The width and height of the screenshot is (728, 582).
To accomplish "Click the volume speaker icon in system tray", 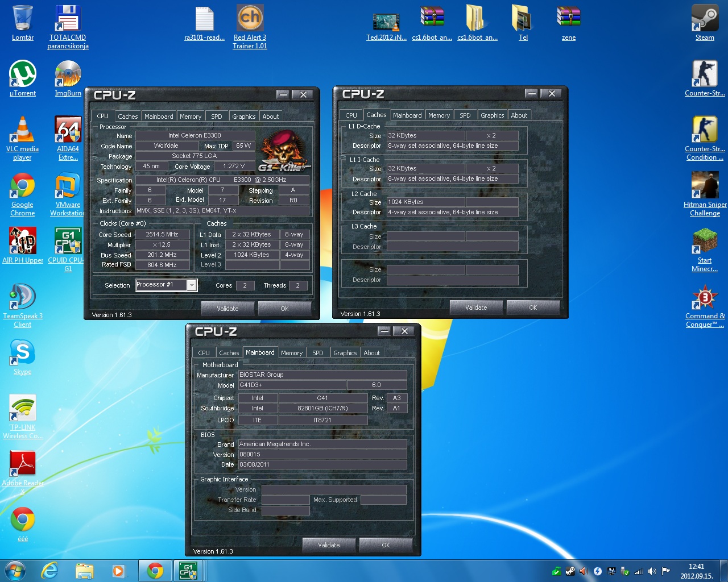I will point(652,571).
